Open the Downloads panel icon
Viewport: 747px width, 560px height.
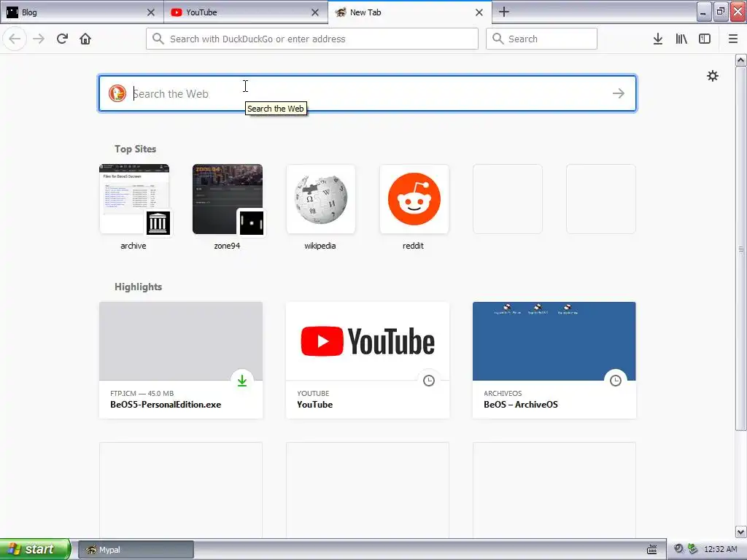tap(658, 39)
